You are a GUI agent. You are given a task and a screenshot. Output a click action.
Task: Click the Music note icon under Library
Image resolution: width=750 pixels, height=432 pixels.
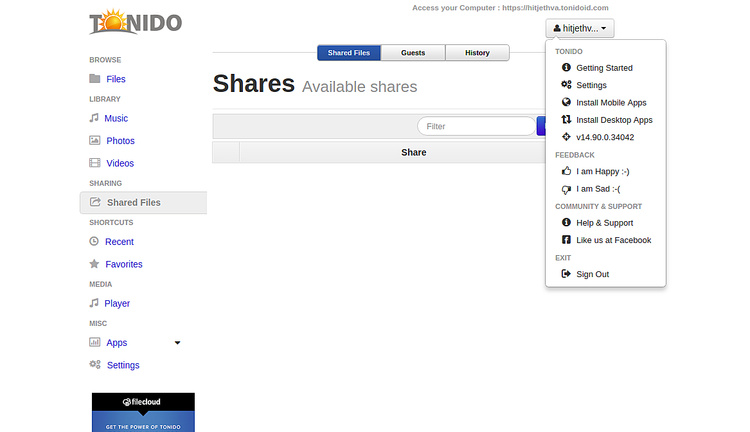coord(94,119)
